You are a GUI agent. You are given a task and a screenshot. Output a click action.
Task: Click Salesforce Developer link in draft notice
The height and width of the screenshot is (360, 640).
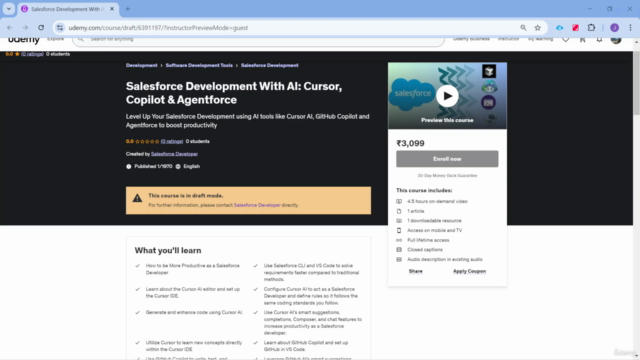pos(257,205)
